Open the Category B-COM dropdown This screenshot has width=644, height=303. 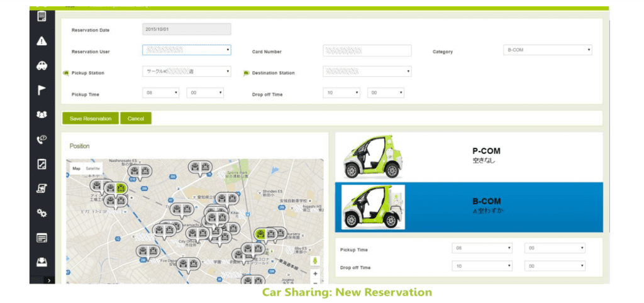(548, 50)
